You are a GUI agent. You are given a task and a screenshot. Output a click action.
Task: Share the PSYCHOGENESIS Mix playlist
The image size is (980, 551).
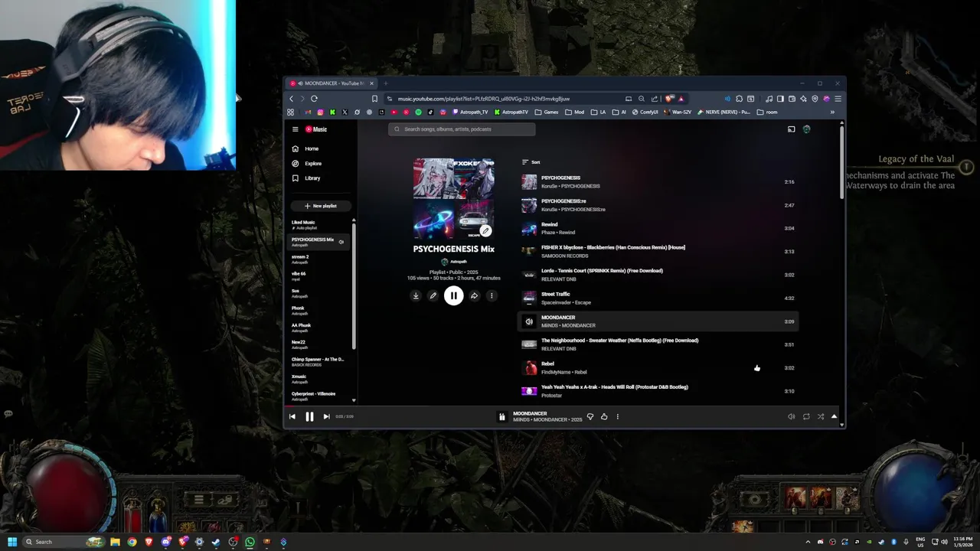pyautogui.click(x=474, y=295)
